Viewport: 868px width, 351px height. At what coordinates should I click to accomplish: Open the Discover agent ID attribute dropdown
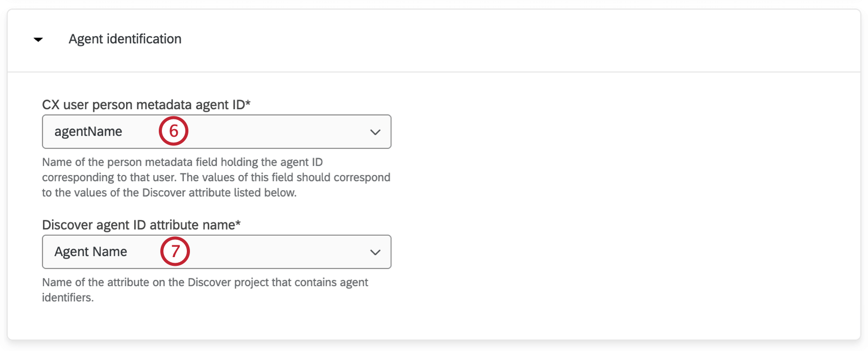click(x=216, y=252)
